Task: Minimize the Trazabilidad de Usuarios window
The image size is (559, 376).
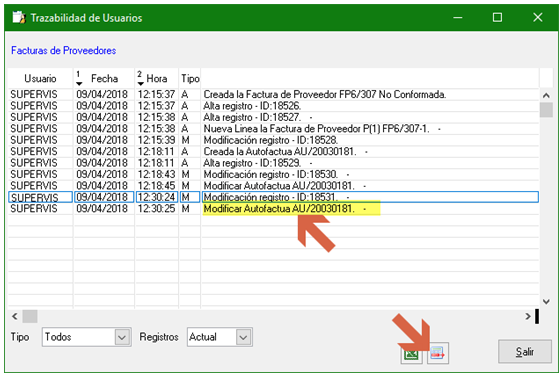Action: tap(458, 17)
